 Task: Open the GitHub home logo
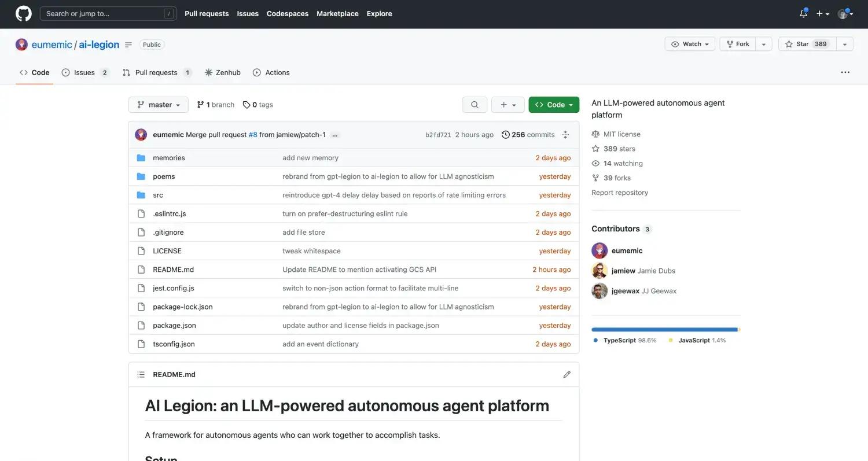(x=24, y=14)
